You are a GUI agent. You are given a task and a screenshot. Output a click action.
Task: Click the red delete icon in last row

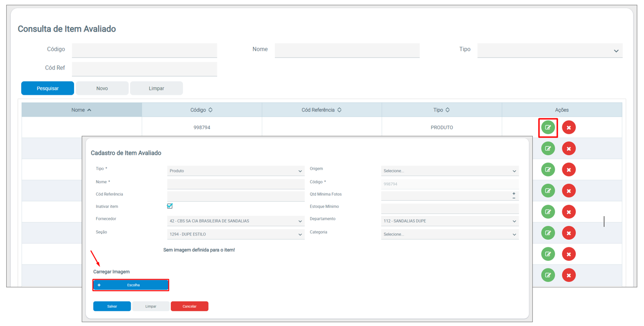(569, 275)
